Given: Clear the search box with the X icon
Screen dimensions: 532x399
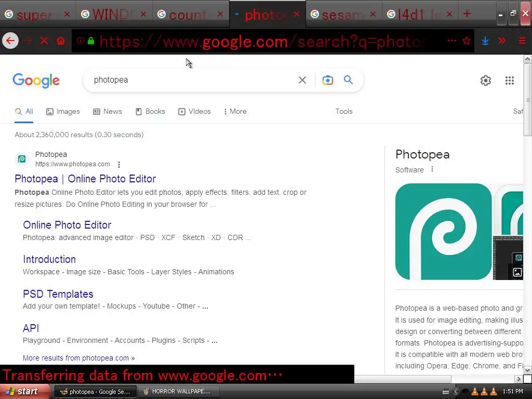Looking at the screenshot, I should pyautogui.click(x=302, y=80).
